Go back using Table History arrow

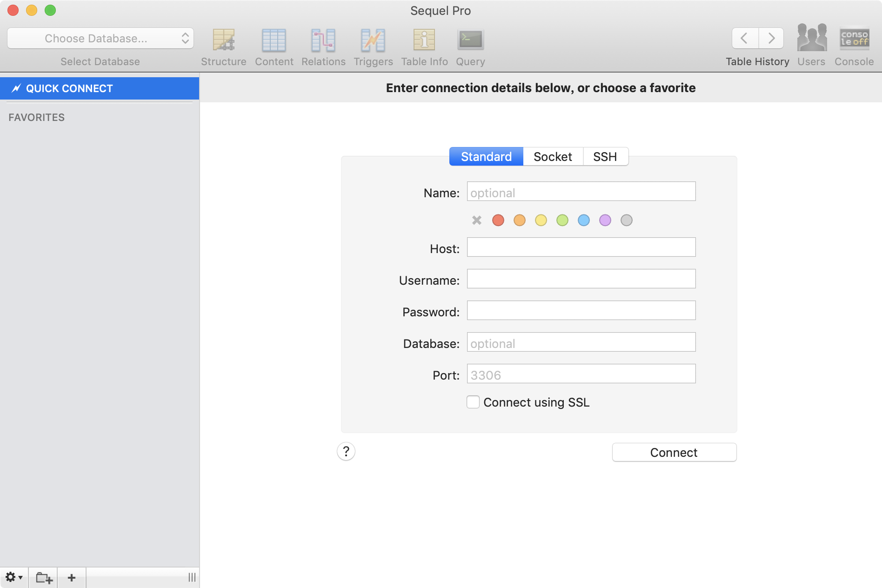coord(744,38)
